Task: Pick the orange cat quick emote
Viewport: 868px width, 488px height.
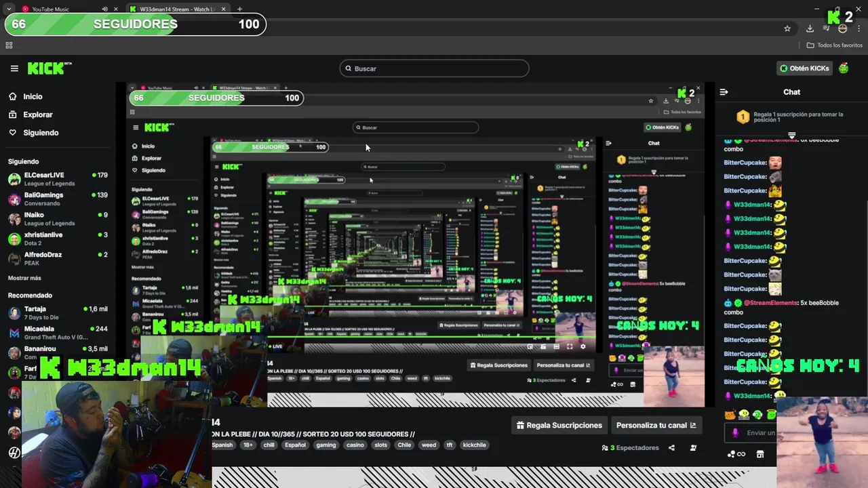Action: coord(730,415)
